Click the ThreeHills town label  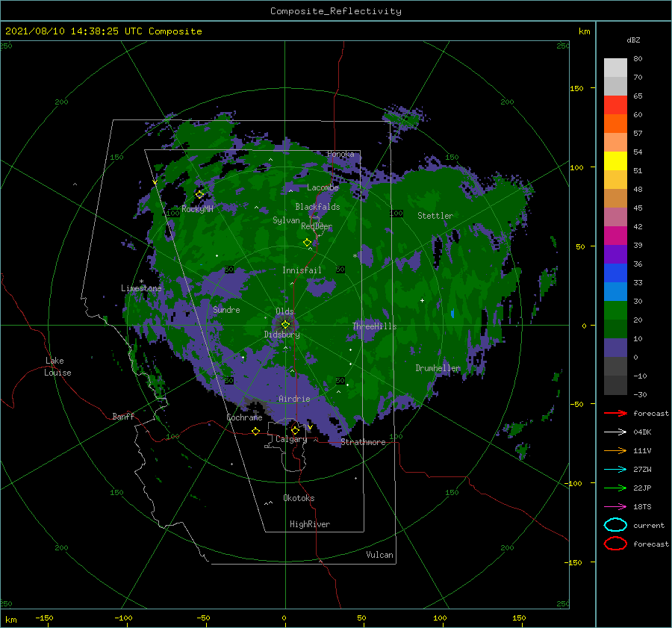[375, 326]
